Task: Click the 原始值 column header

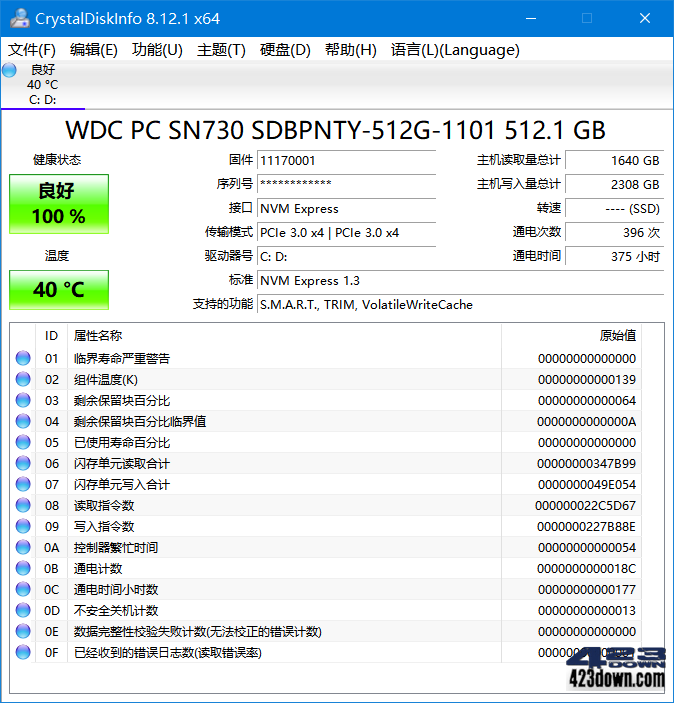Action: click(571, 335)
